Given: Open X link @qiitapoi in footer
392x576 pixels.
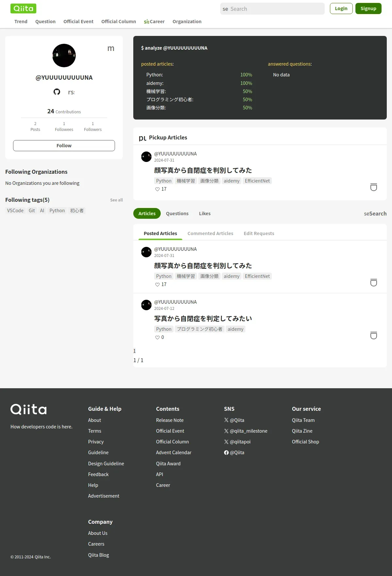Looking at the screenshot, I should tap(237, 442).
